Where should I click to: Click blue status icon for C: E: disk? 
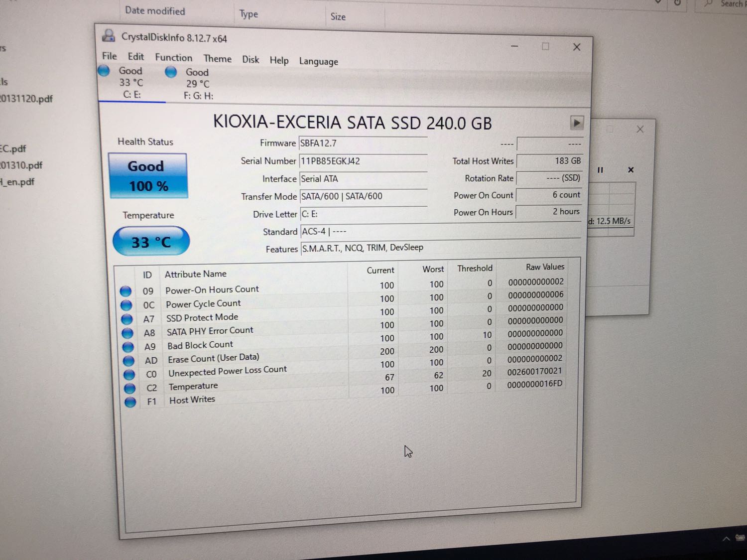click(x=104, y=71)
